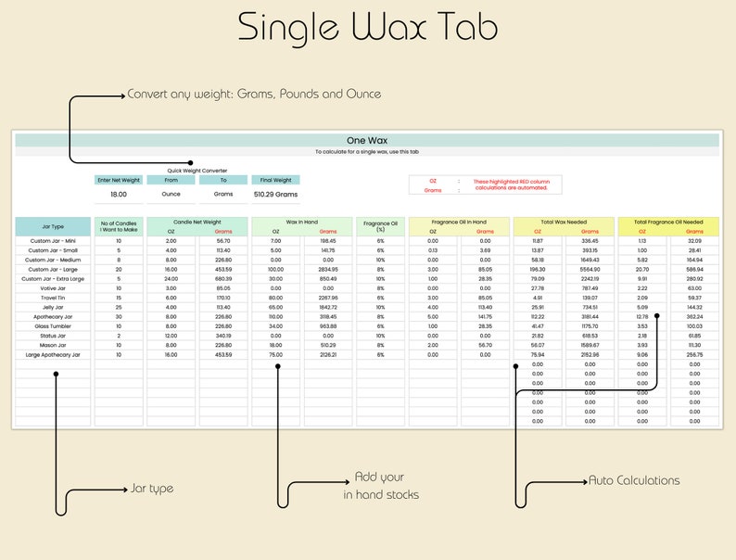The image size is (736, 560).
Task: Select the Status Jar cell
Action: point(53,336)
